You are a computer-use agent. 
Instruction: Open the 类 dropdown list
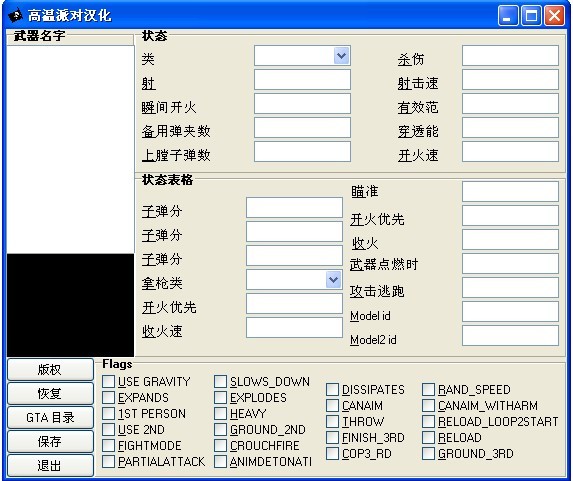(x=342, y=56)
